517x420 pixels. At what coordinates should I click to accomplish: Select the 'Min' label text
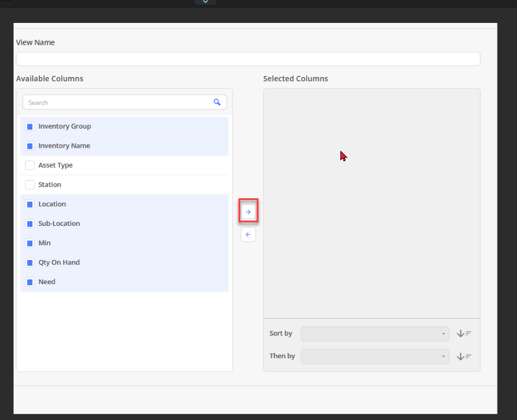click(x=45, y=243)
